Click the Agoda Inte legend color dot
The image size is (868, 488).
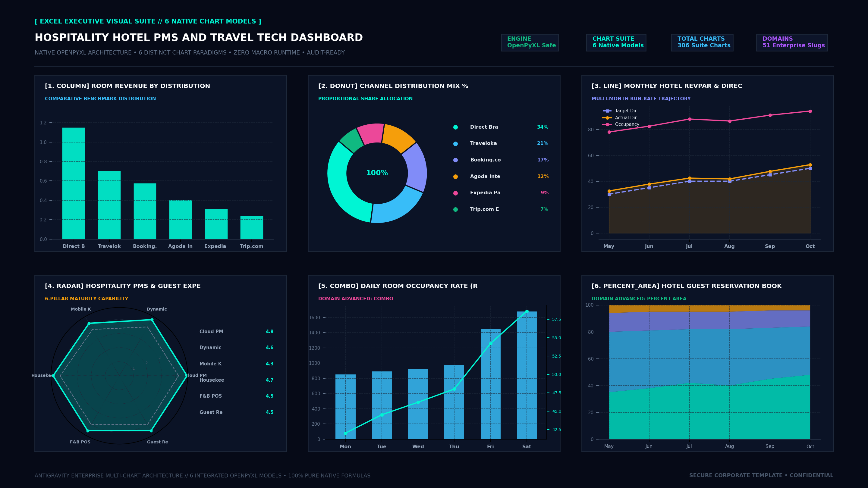(456, 177)
